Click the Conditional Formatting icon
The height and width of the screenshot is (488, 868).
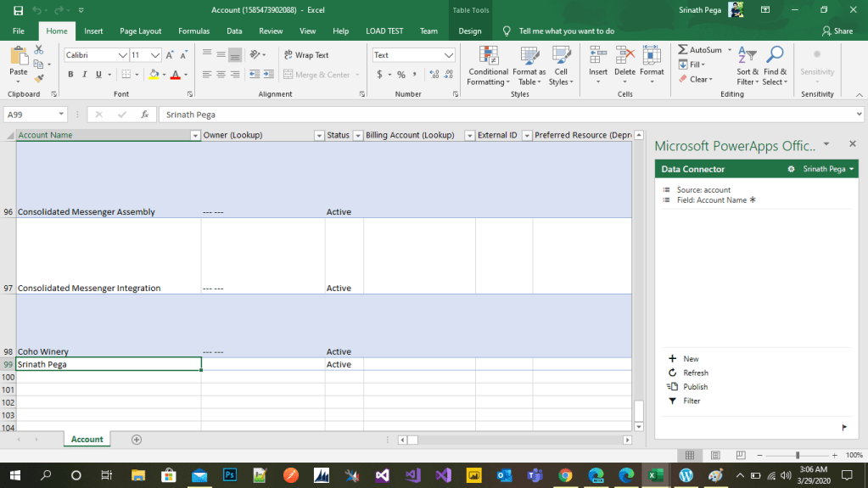pyautogui.click(x=488, y=58)
